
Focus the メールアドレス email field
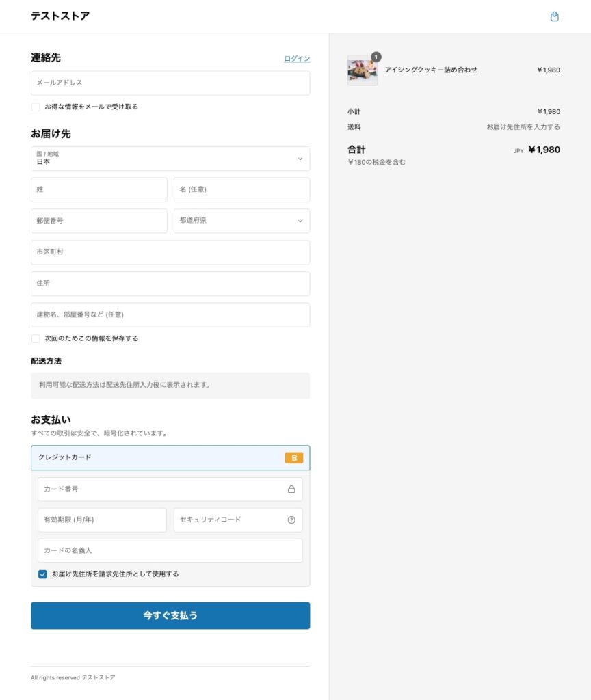pos(170,83)
